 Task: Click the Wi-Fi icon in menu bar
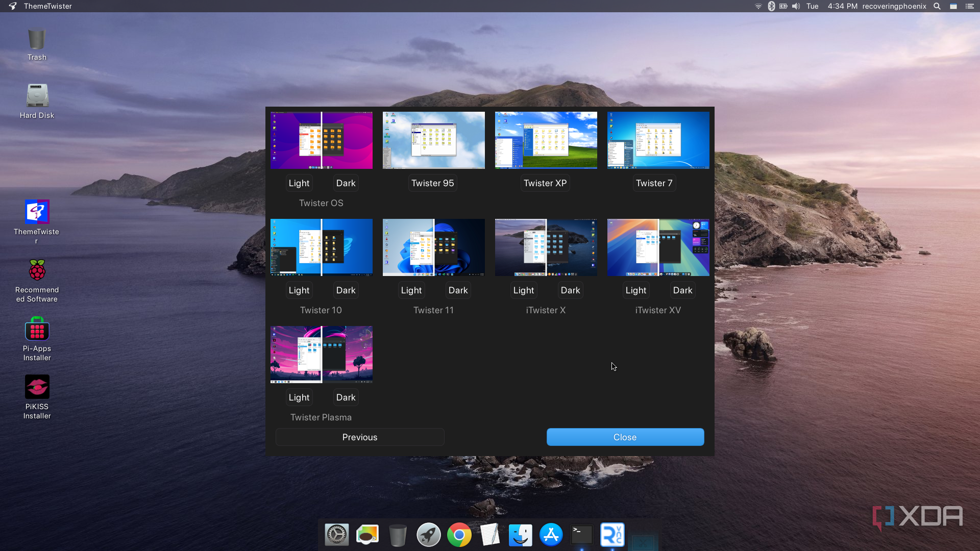[x=758, y=6]
